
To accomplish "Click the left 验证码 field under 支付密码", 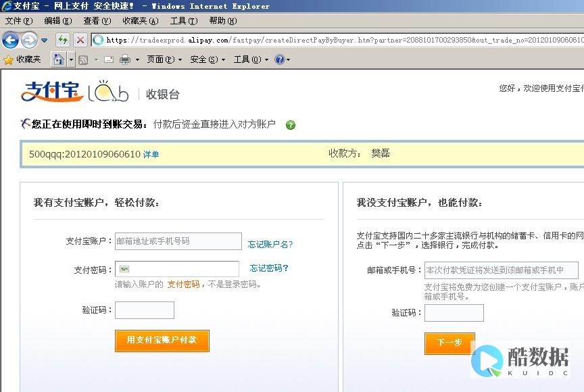I will pyautogui.click(x=145, y=310).
